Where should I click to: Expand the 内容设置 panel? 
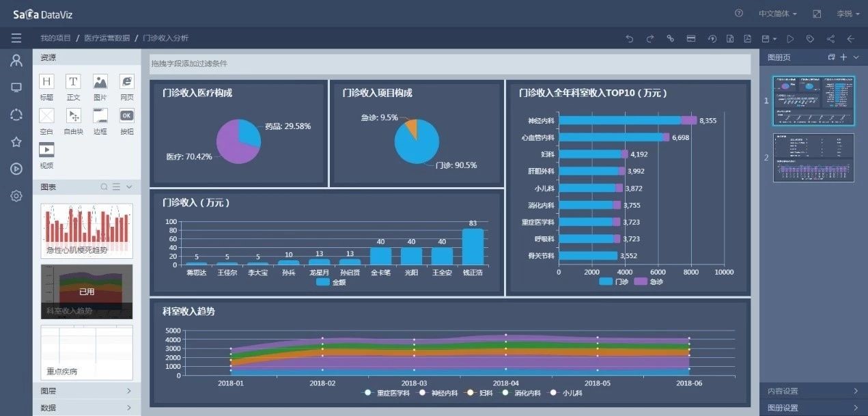click(813, 391)
